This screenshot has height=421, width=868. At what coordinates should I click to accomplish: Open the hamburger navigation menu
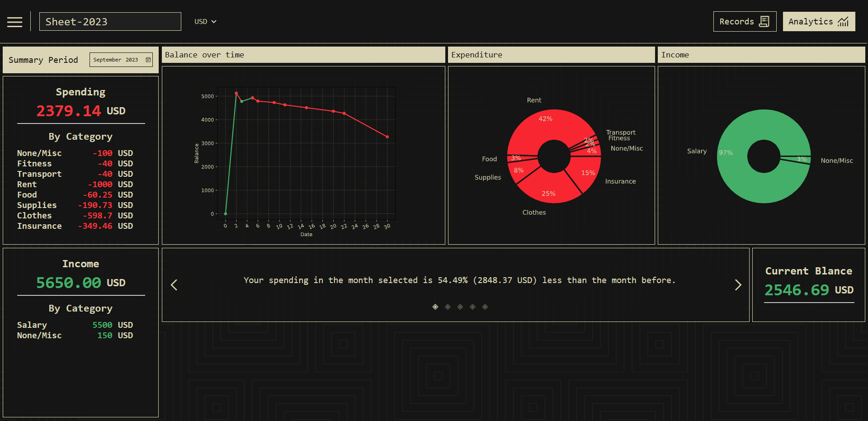click(x=14, y=21)
